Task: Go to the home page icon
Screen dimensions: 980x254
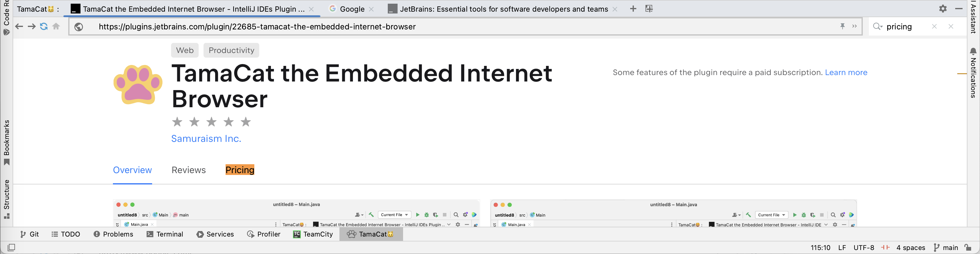Action: tap(56, 27)
